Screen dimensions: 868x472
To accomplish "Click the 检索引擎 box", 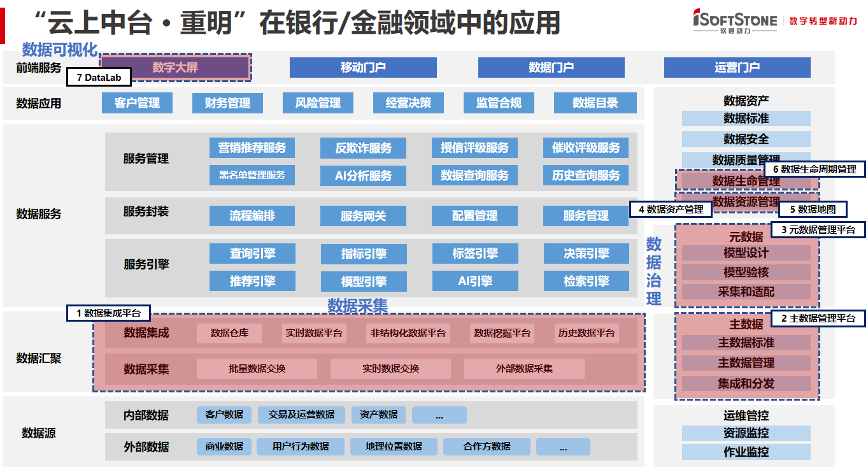I will [587, 281].
